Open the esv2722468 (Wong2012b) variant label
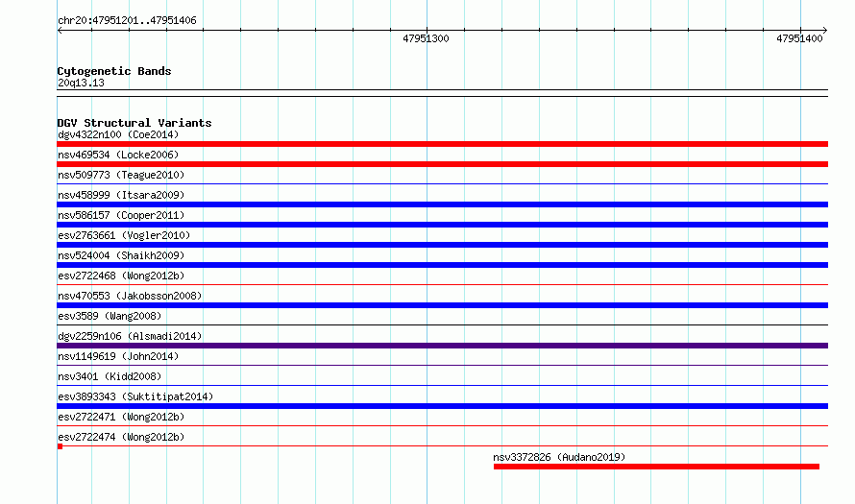Viewport: 855px width, 504px height. point(121,276)
